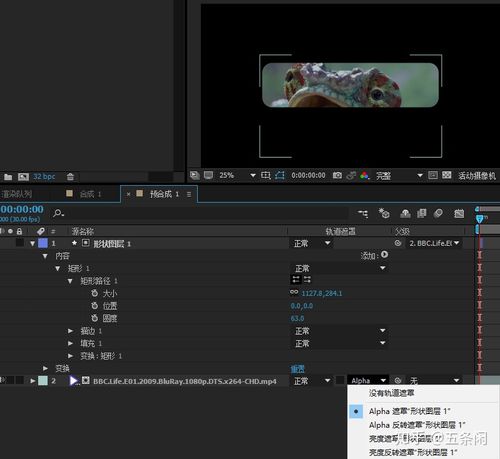500x459 pixels.
Task: Click the 32 bpc color depth button
Action: click(44, 177)
